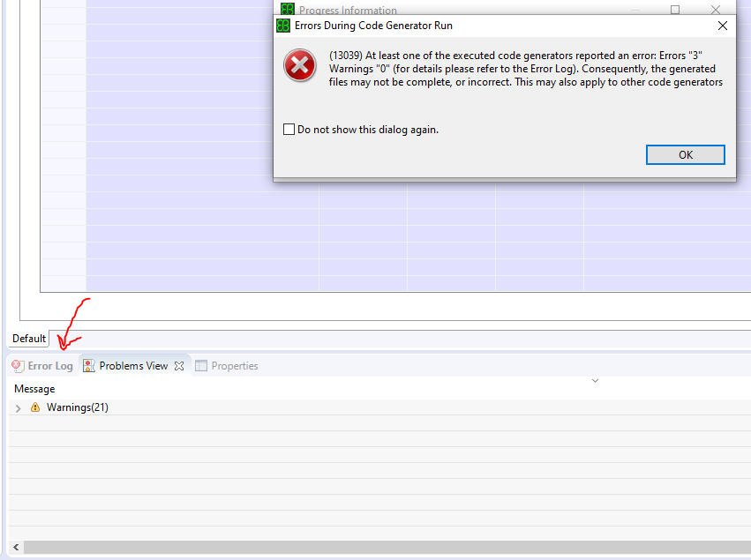Viewport: 751px width, 560px height.
Task: Click the green app icon on the error dialog
Action: pyautogui.click(x=282, y=26)
